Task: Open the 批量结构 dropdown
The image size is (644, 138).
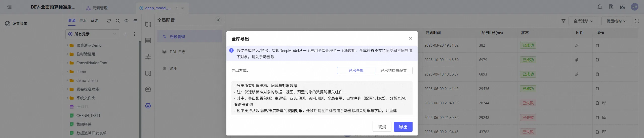Action: [617, 21]
